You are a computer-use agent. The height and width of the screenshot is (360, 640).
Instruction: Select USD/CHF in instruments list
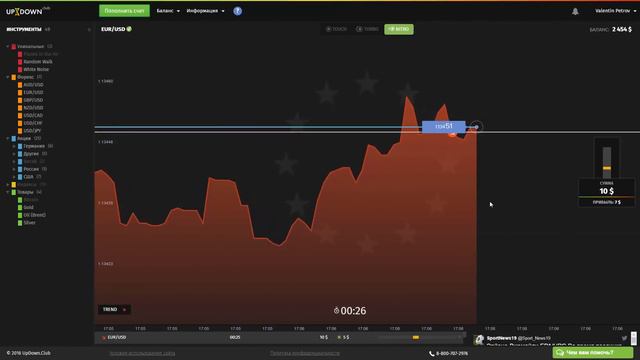(33, 123)
